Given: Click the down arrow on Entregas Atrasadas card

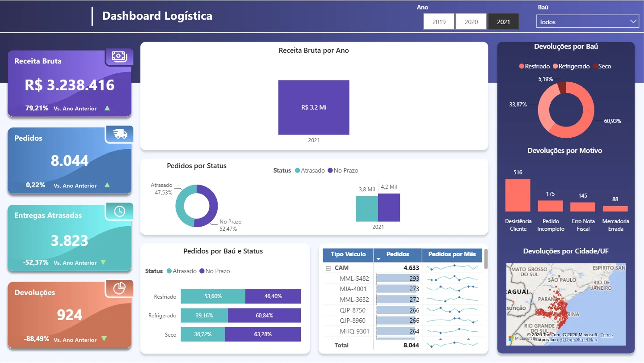Looking at the screenshot, I should [x=104, y=262].
